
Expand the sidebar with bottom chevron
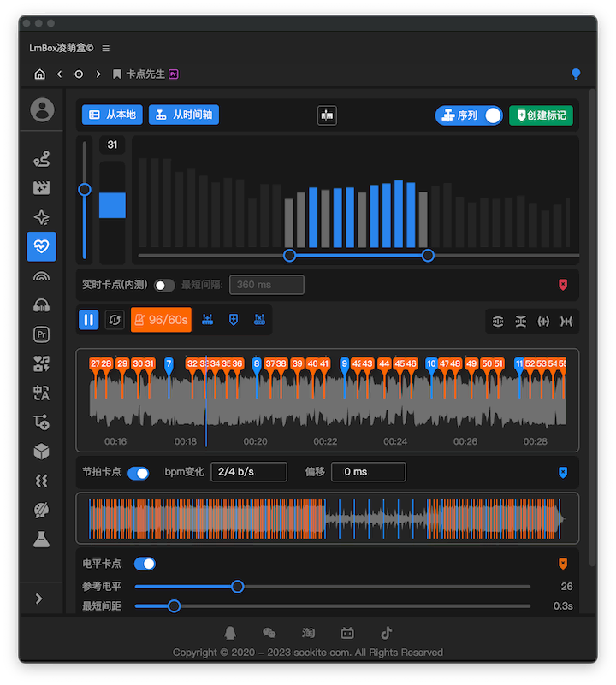(38, 599)
